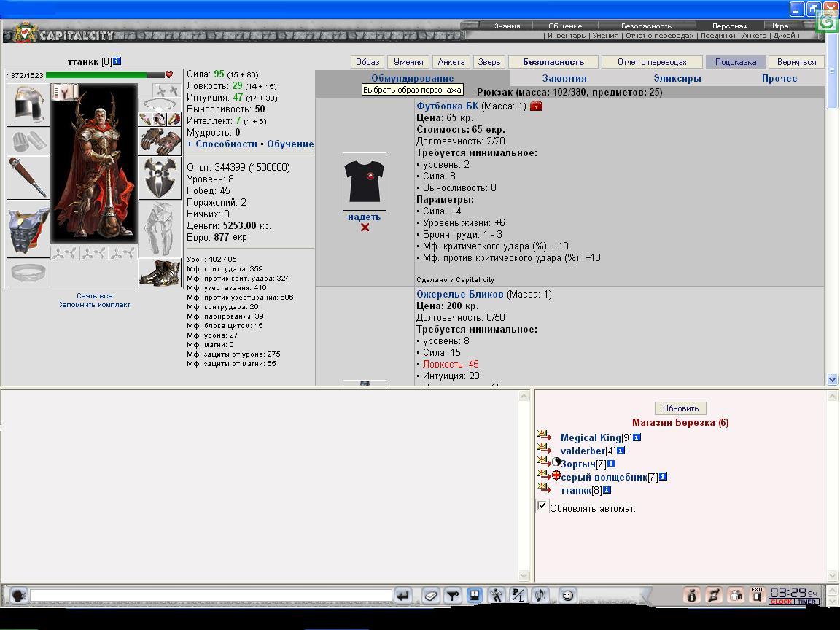
Task: Click the Отчет о переводах button
Action: pos(652,61)
